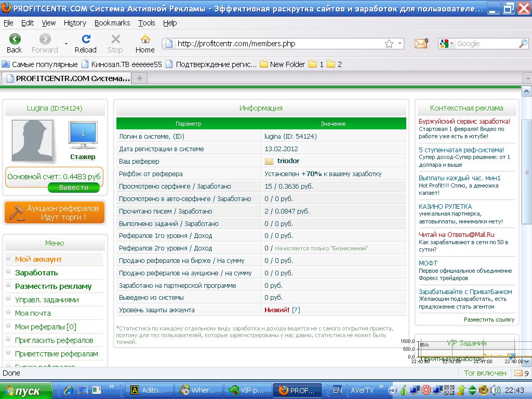Open the 'New Folder' bookmarks folder
Screen dimensions: 532x399
tap(282, 64)
